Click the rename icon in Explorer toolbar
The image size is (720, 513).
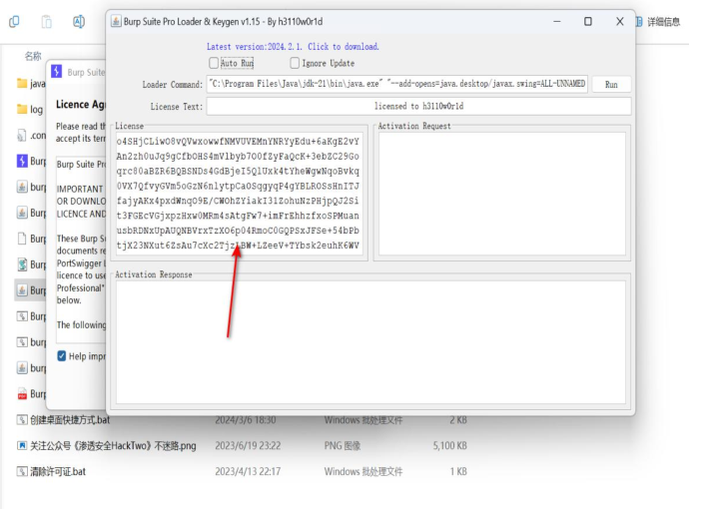pyautogui.click(x=79, y=22)
